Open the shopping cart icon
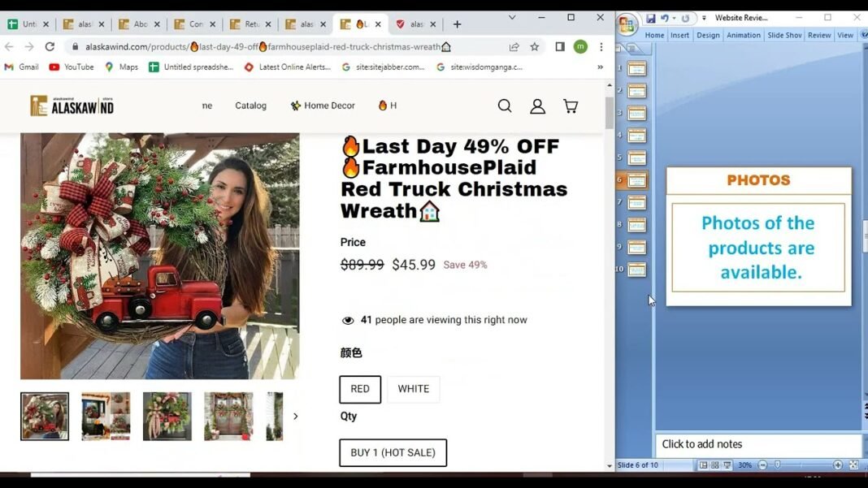Viewport: 868px width, 488px height. click(x=571, y=106)
